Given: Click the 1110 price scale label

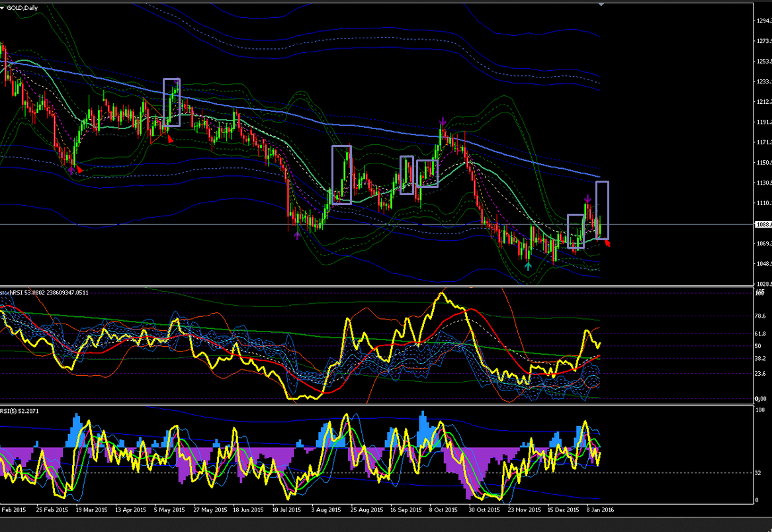Looking at the screenshot, I should [764, 203].
